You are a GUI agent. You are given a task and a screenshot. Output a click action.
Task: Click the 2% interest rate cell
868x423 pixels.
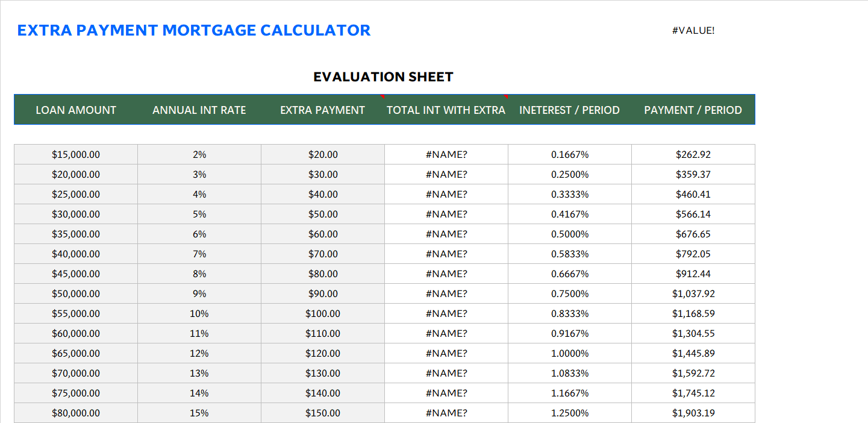[x=199, y=154]
